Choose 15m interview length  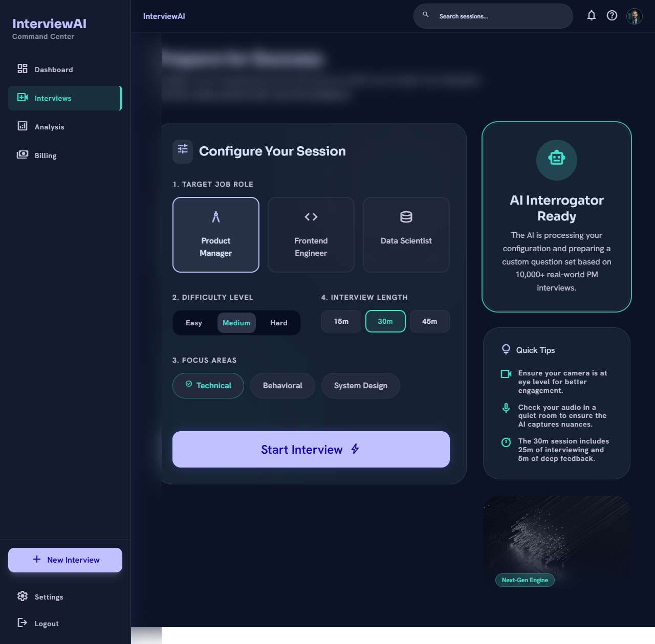pos(341,321)
